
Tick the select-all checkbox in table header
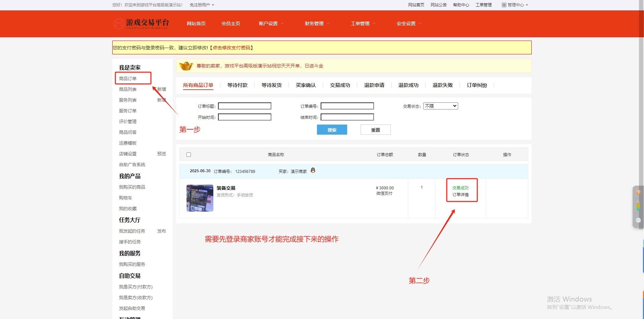coord(189,155)
